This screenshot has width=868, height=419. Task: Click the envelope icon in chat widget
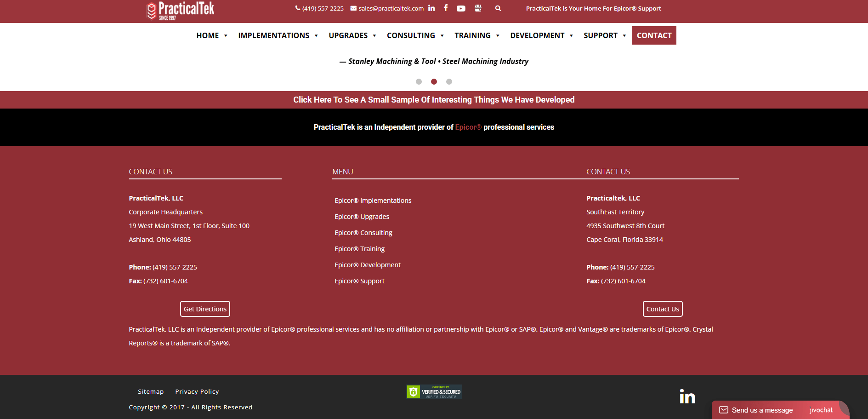coord(724,410)
